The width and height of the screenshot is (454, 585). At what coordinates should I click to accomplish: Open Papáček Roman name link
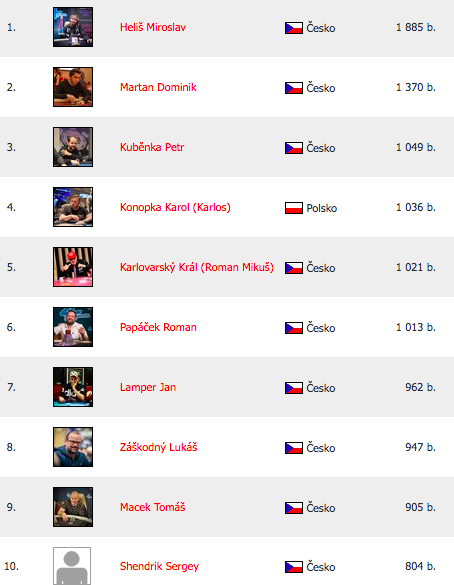[x=158, y=327]
